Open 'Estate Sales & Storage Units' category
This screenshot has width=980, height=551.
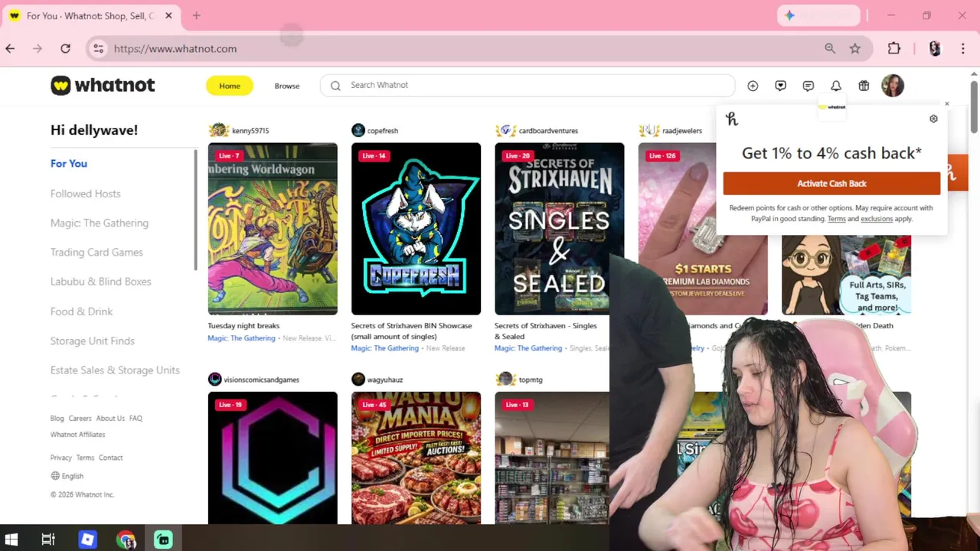(x=115, y=370)
